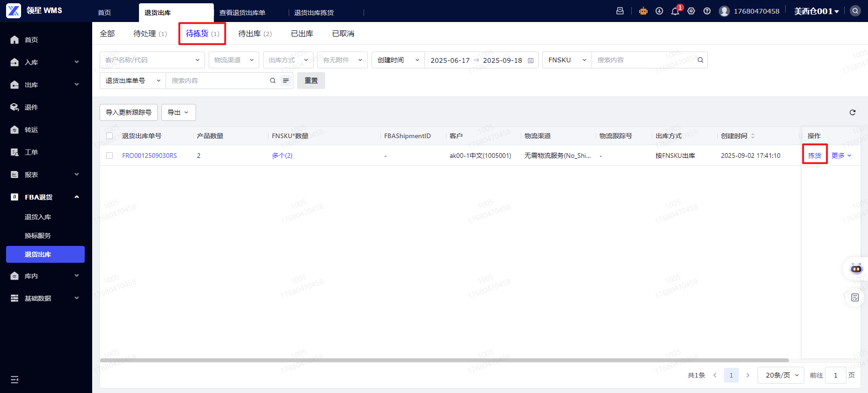Collapse FBA退货 sidebar menu
Viewport: 868px width, 393px height.
tap(46, 197)
